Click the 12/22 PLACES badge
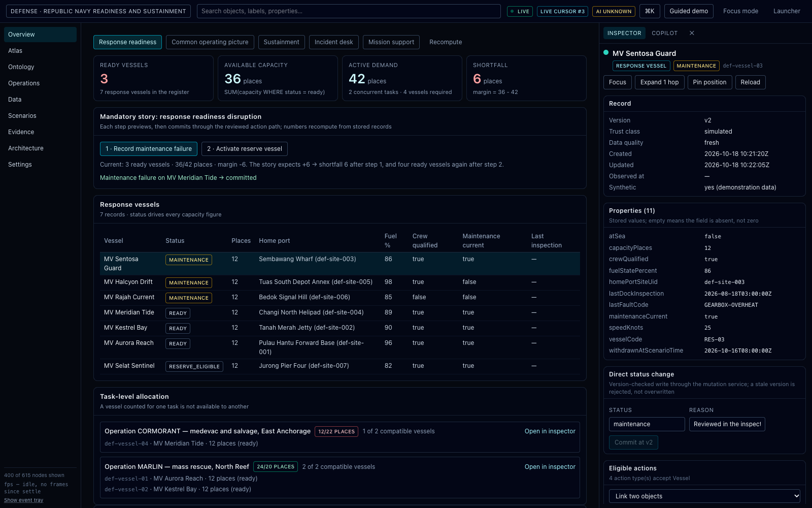 [x=336, y=432]
